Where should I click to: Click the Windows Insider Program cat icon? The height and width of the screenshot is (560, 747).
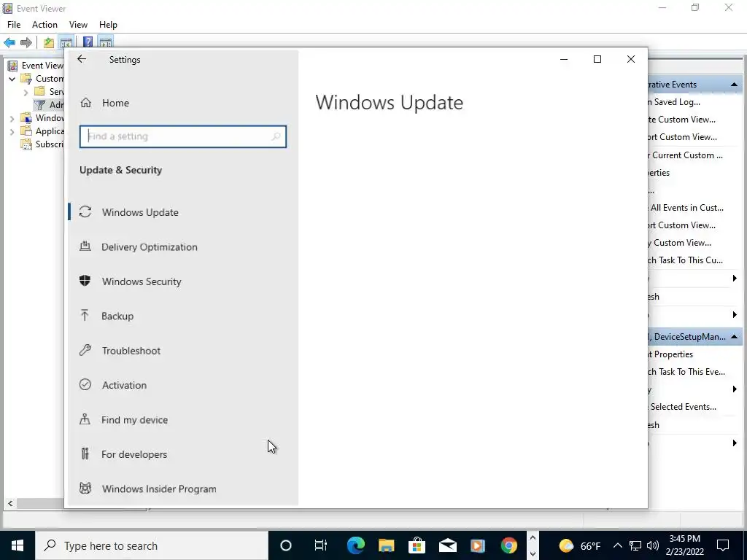click(85, 488)
